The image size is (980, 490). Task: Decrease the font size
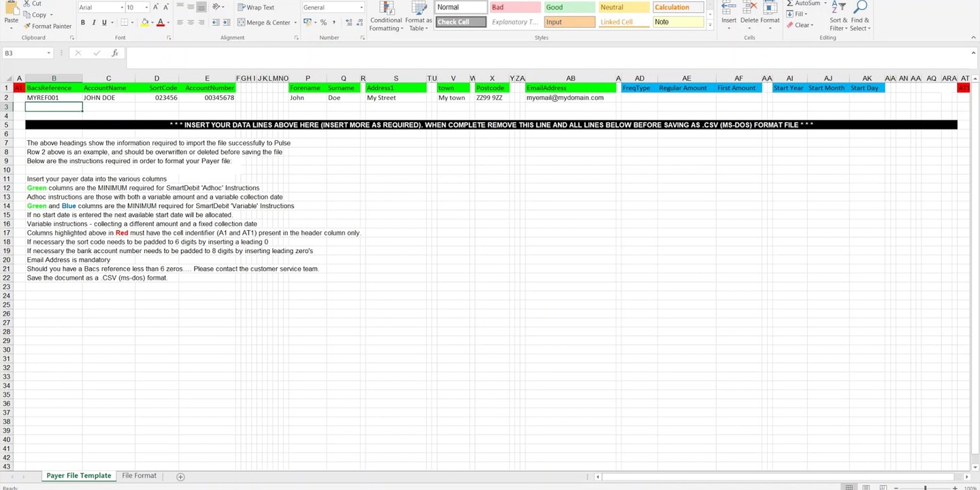tap(167, 7)
